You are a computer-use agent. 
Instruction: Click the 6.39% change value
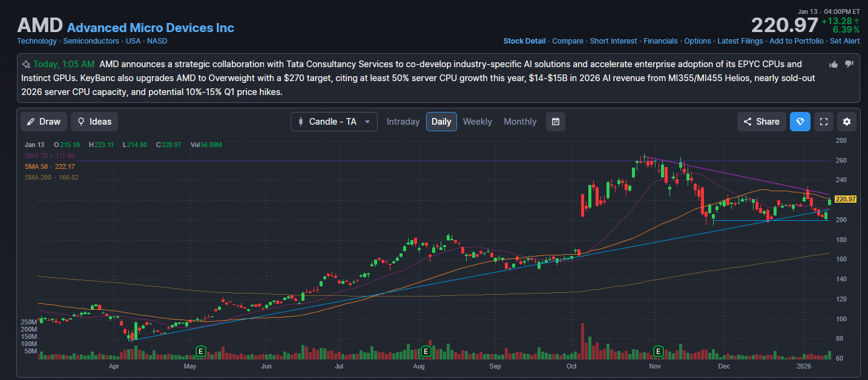coord(846,29)
